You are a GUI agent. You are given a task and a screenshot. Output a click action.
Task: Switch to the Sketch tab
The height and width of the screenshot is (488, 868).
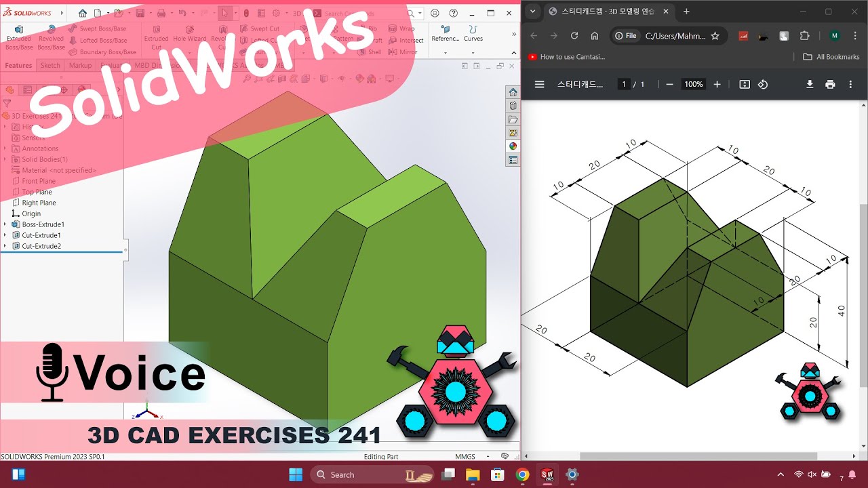pos(50,66)
